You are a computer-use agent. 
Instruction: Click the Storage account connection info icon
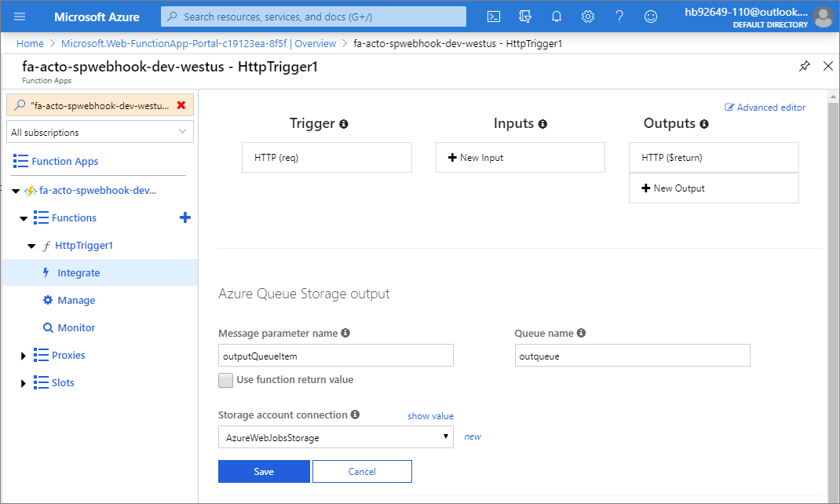pyautogui.click(x=355, y=415)
